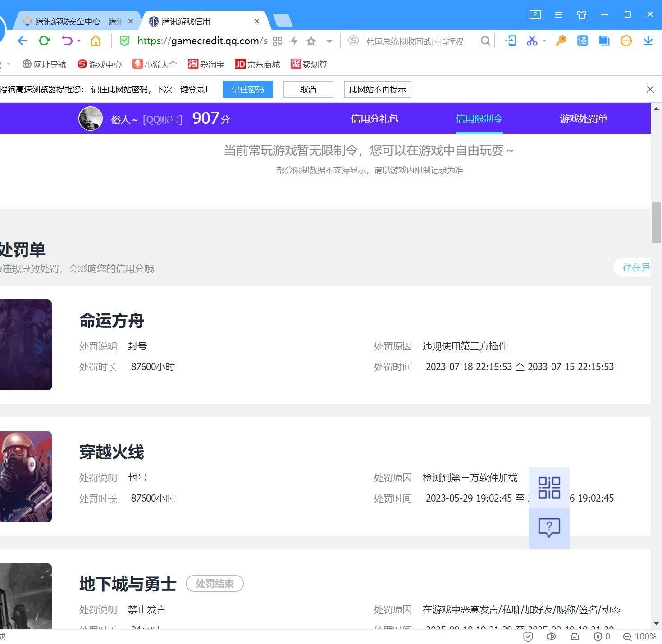Reload the page with the green refresh icon
Screen dimensions: 662x644
click(44, 41)
